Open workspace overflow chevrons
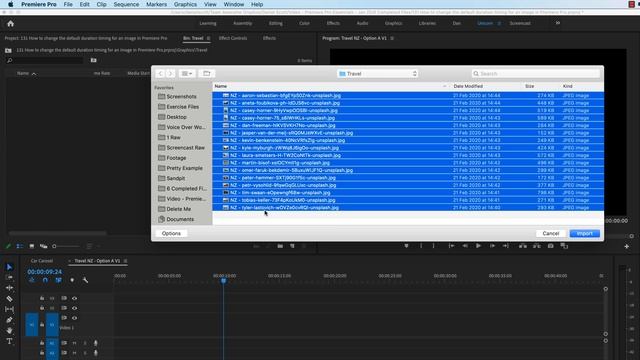 pyautogui.click(x=558, y=23)
